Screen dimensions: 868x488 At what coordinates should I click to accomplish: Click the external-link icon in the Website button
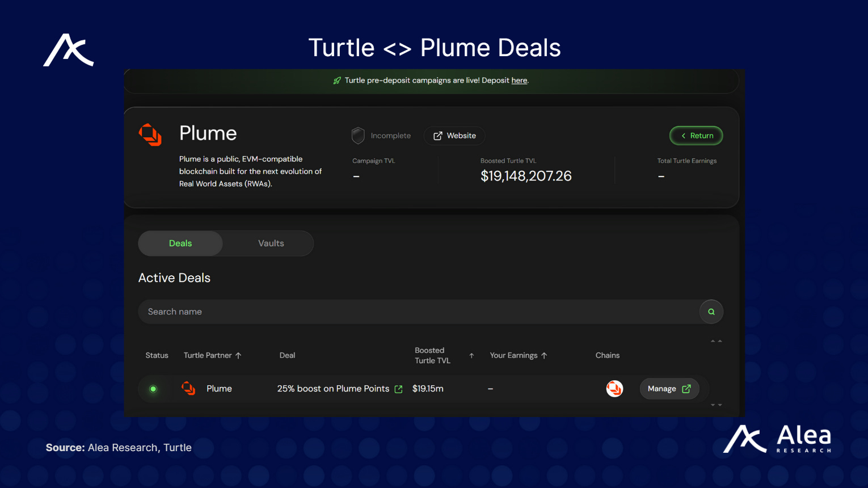[437, 136]
